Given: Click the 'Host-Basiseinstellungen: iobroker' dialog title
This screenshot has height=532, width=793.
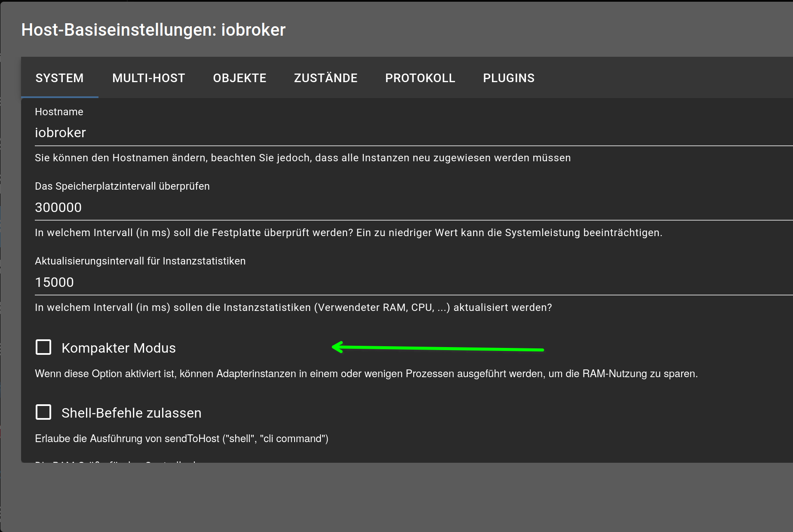Looking at the screenshot, I should tap(154, 30).
